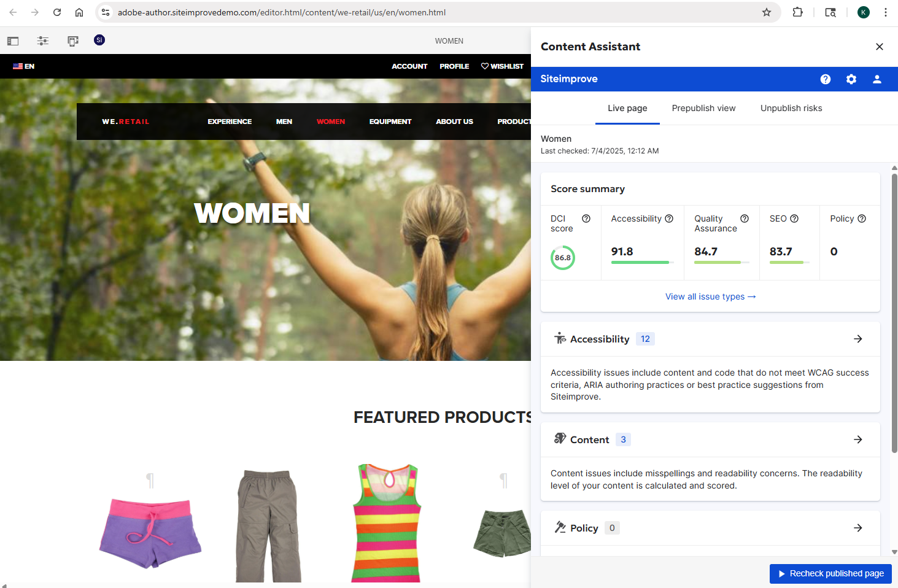Open the page properties sliders icon

coord(42,41)
